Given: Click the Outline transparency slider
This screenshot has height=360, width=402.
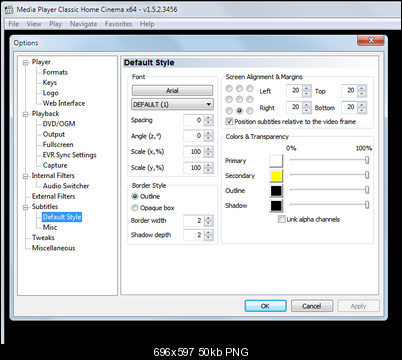Looking at the screenshot, I should tap(329, 190).
